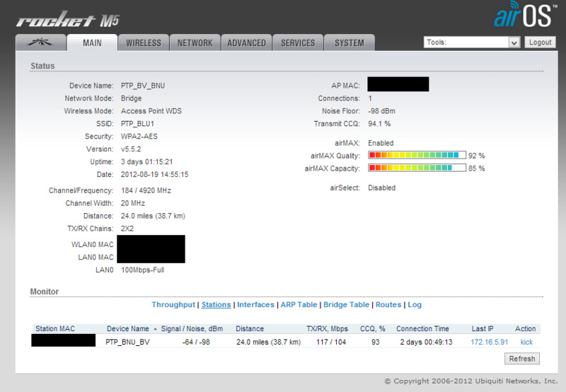Viewport: 566px width, 392px height.
Task: Select the TX/RX value 117 / 104
Action: pos(331,342)
